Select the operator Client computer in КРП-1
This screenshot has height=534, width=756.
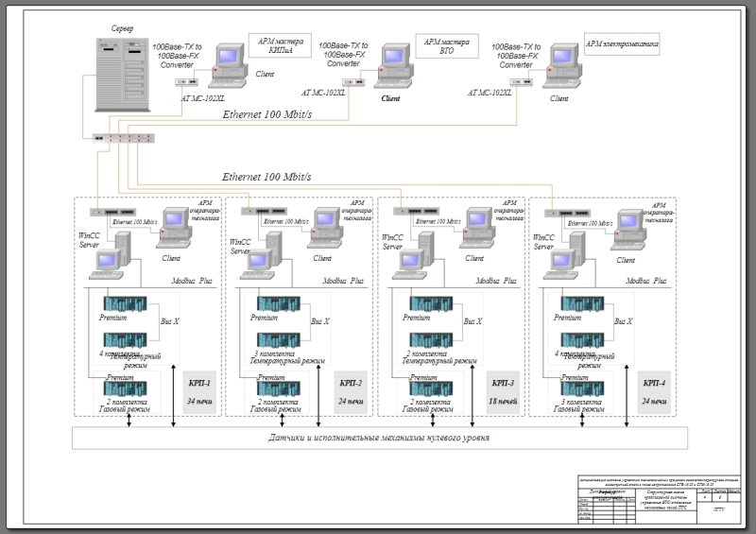(x=174, y=228)
